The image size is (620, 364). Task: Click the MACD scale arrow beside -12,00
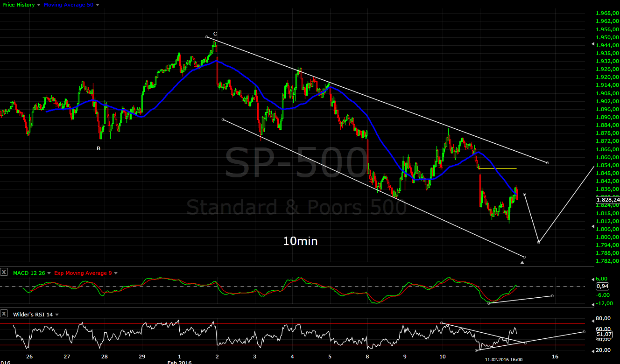point(593,304)
